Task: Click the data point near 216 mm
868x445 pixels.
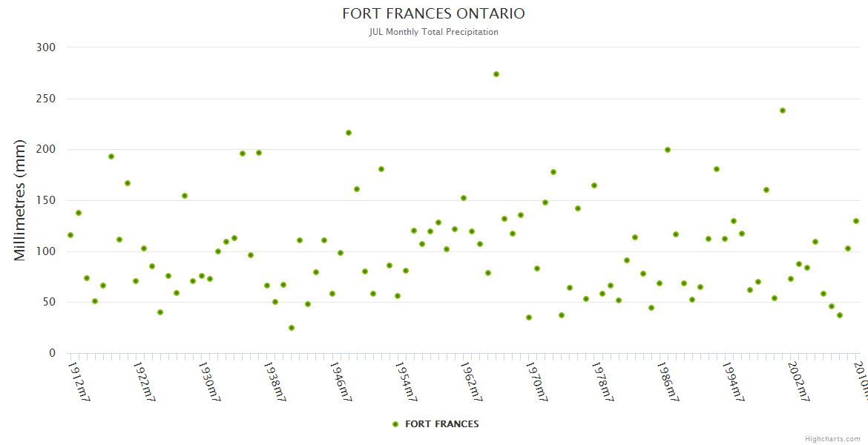Action: [x=349, y=133]
